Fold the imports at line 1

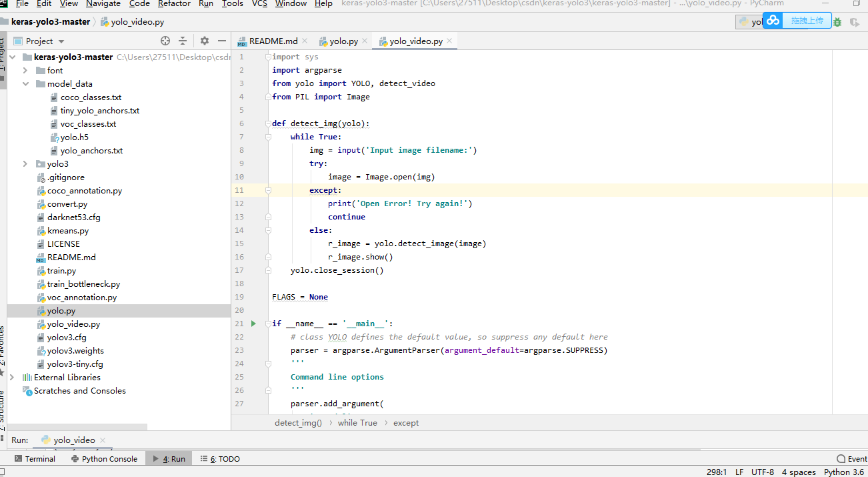(268, 57)
